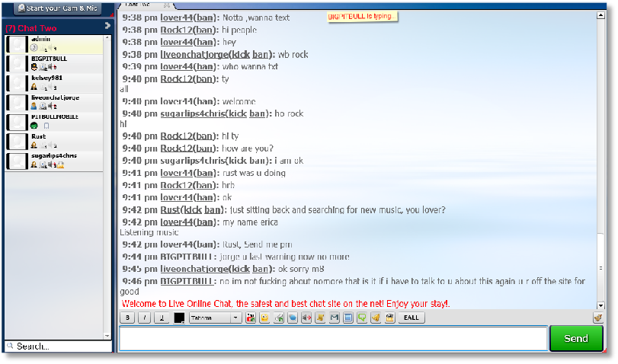Click BIGPITBULL name on 9:46 pm line

click(x=187, y=281)
